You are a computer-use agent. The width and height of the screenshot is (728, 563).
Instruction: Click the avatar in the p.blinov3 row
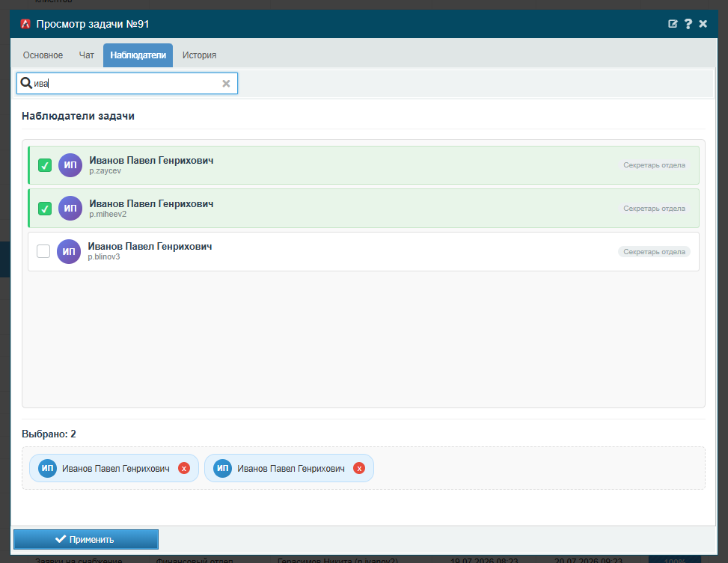[69, 251]
